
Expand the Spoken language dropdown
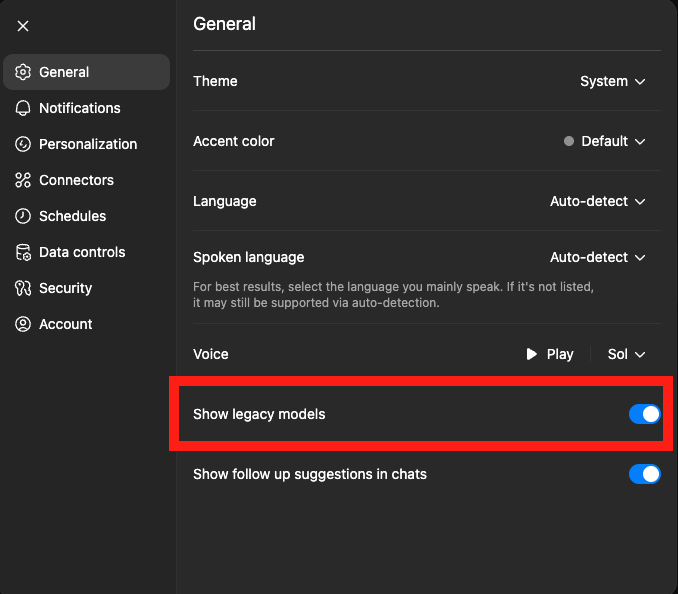pos(598,258)
